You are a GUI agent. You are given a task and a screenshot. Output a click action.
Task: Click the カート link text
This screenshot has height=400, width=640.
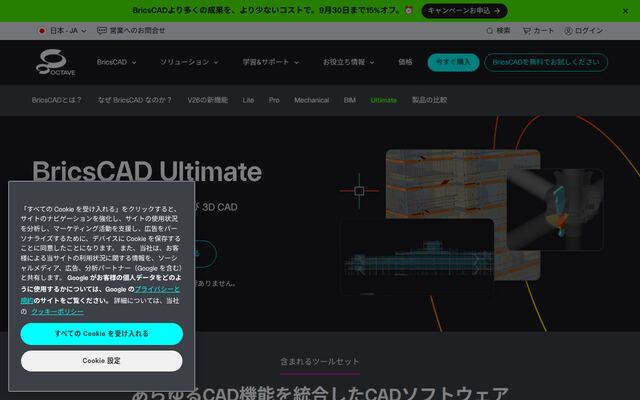click(544, 31)
